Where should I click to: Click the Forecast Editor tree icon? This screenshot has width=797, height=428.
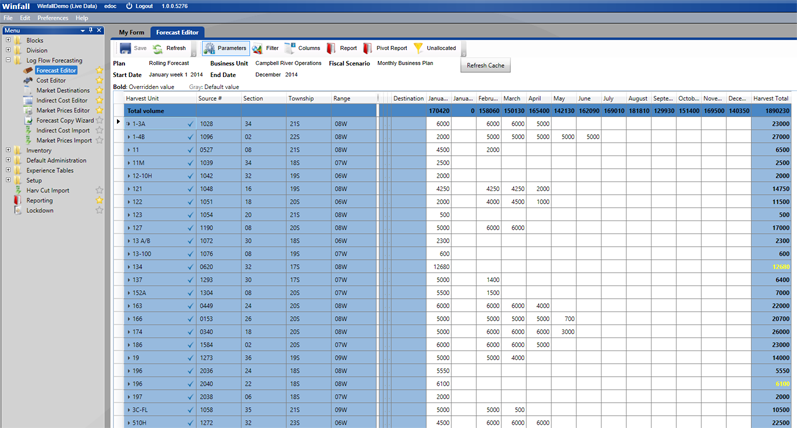[x=28, y=70]
